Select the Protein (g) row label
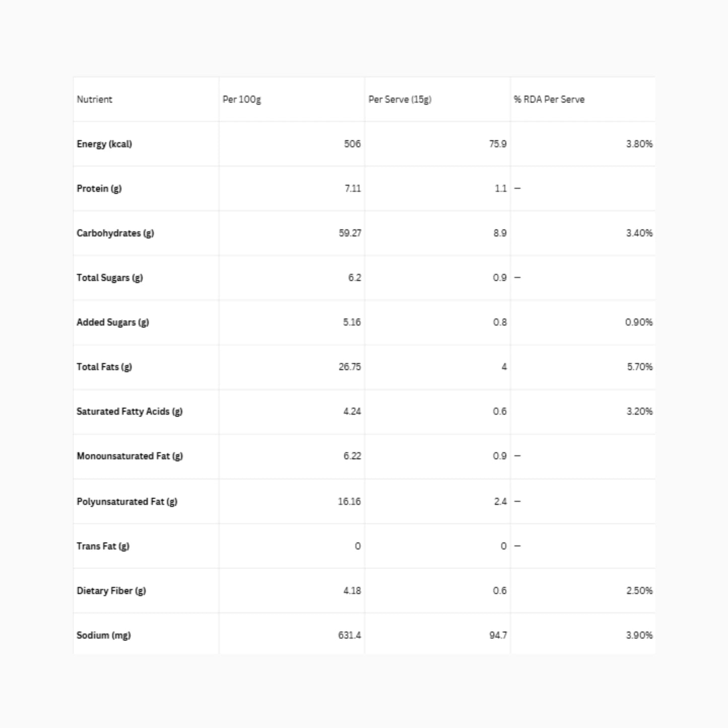This screenshot has width=728, height=728. (x=99, y=188)
